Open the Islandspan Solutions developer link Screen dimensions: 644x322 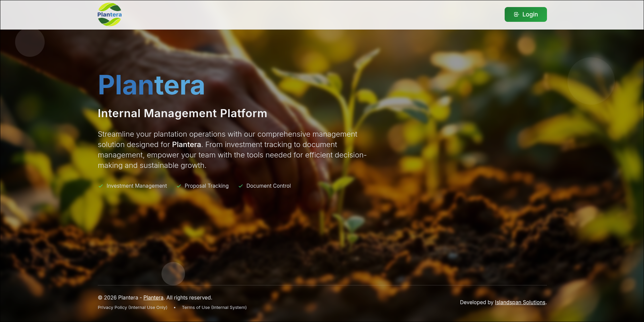click(x=520, y=302)
